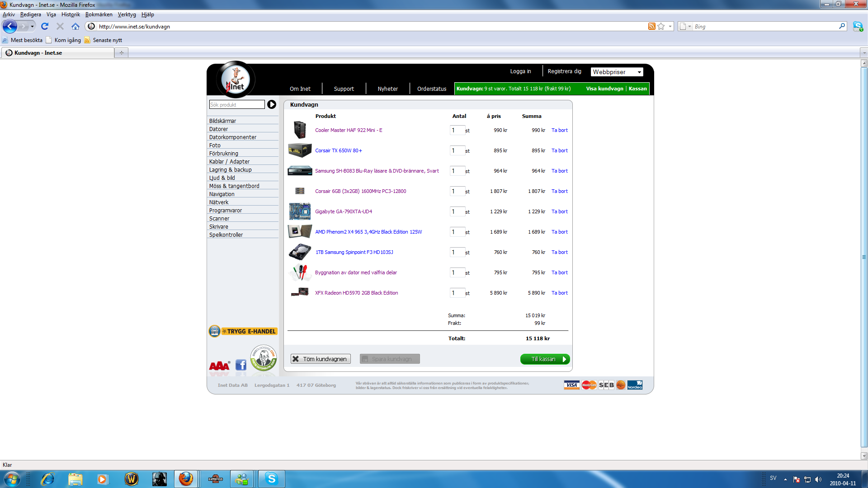Open the Webbpriser price dropdown

(617, 72)
